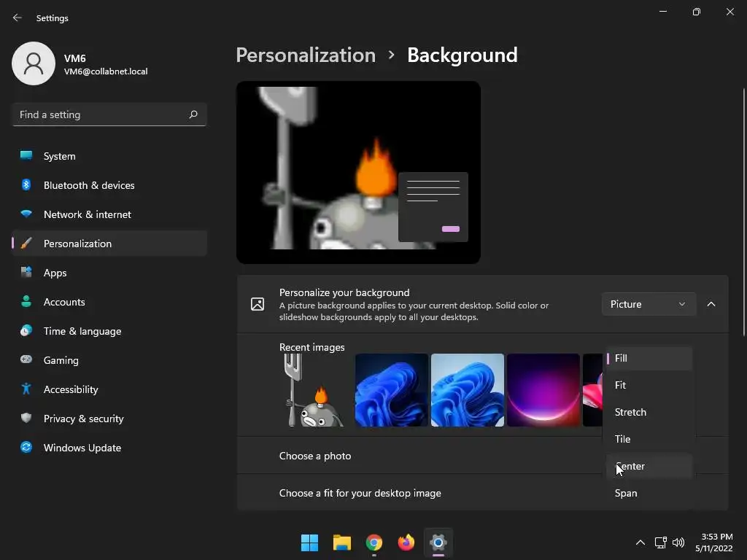This screenshot has height=560, width=747.
Task: Click the VM6@collabnet.local account text
Action: pos(106,71)
